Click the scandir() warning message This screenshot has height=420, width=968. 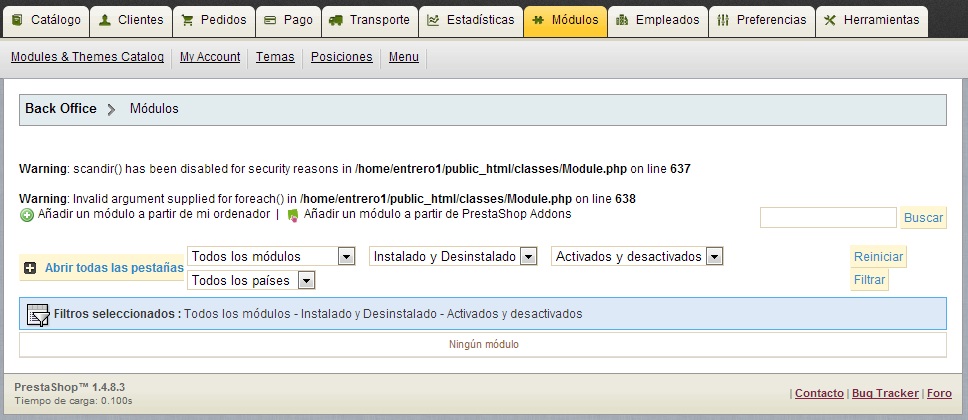point(354,169)
